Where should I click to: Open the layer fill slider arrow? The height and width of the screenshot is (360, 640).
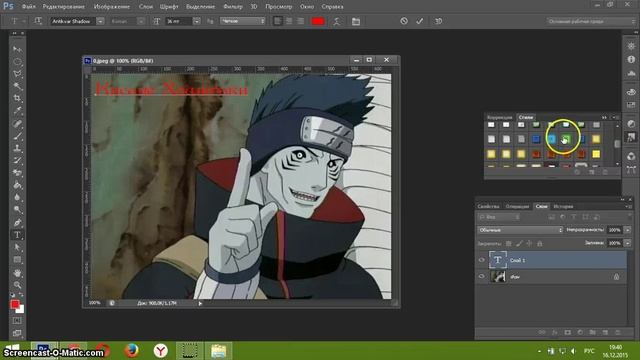click(628, 243)
